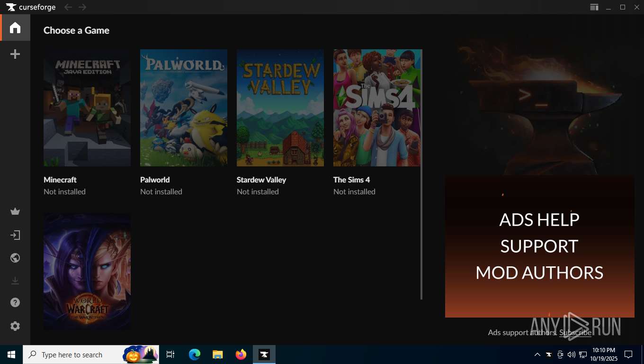Select the Palworld game cover
This screenshot has height=364, width=644.
tap(184, 108)
